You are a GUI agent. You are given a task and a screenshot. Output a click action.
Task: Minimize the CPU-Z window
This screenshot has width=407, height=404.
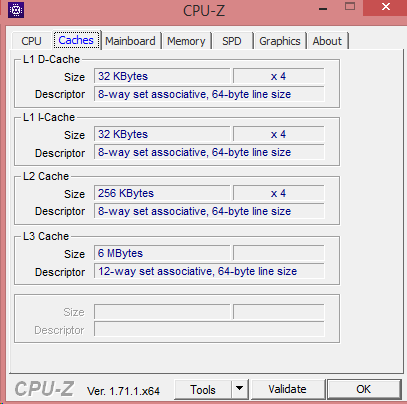coord(322,8)
